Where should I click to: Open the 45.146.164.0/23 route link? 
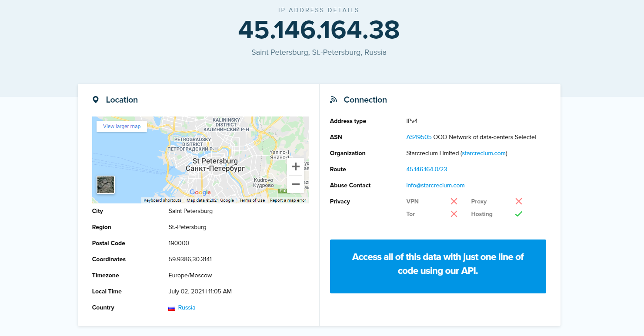[426, 169]
